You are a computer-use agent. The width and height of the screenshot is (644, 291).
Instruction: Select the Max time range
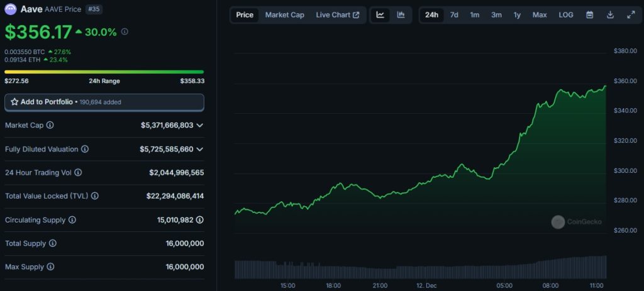tap(540, 15)
